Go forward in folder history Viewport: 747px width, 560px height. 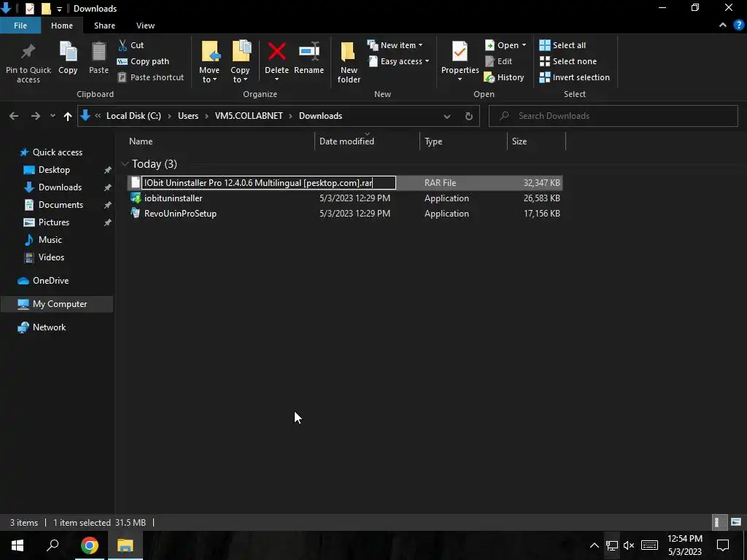(x=36, y=116)
